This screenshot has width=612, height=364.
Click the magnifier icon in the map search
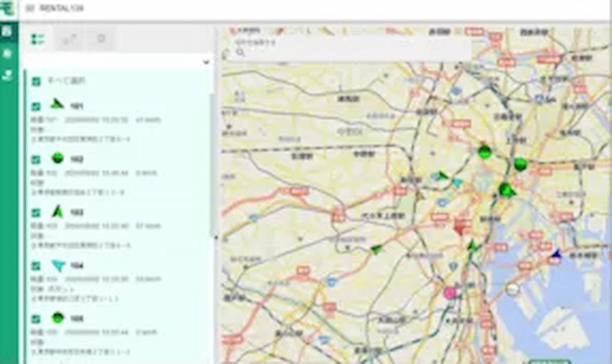point(241,52)
